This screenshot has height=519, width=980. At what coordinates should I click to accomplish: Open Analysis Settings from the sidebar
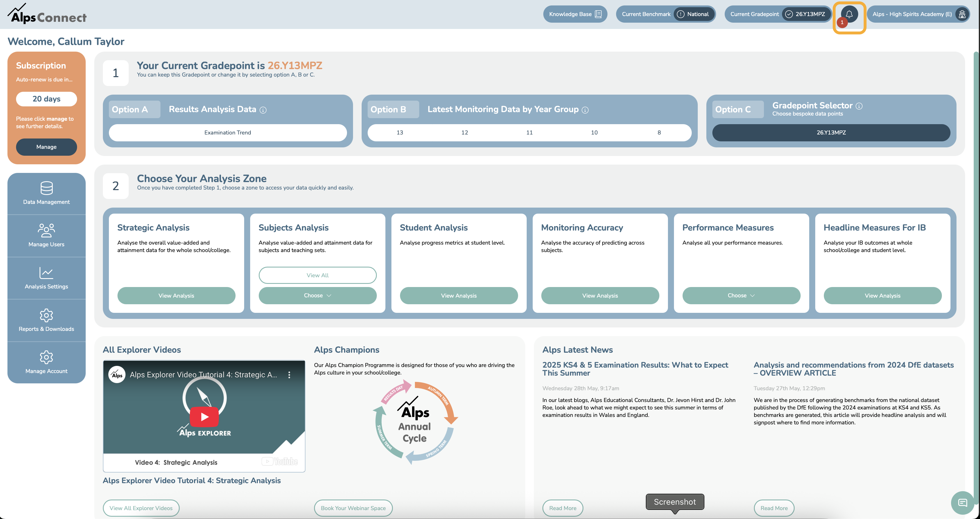[46, 278]
